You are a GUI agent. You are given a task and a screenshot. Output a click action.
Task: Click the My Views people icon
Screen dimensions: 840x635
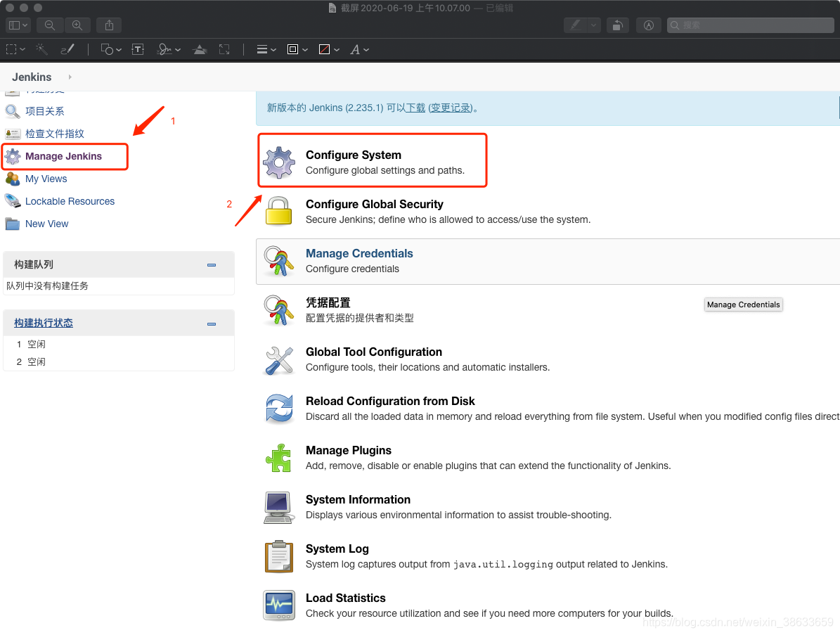[x=13, y=179]
